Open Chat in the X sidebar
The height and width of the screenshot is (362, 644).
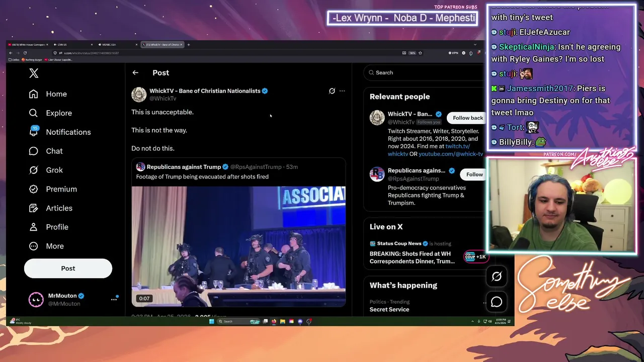click(x=46, y=151)
